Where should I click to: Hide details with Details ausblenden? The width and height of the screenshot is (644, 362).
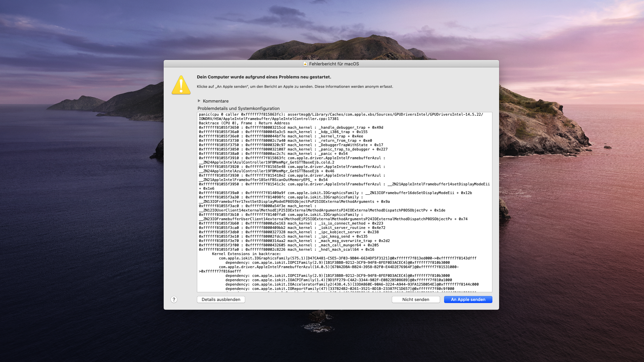tap(221, 300)
